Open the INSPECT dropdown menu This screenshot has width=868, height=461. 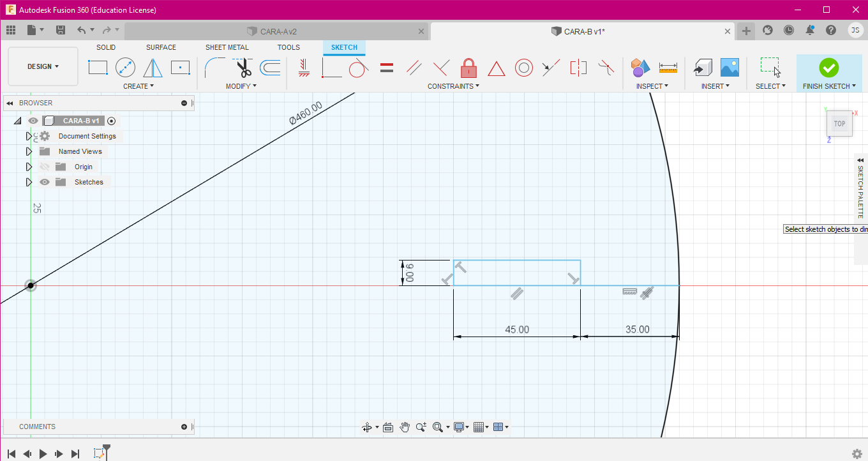pyautogui.click(x=652, y=86)
